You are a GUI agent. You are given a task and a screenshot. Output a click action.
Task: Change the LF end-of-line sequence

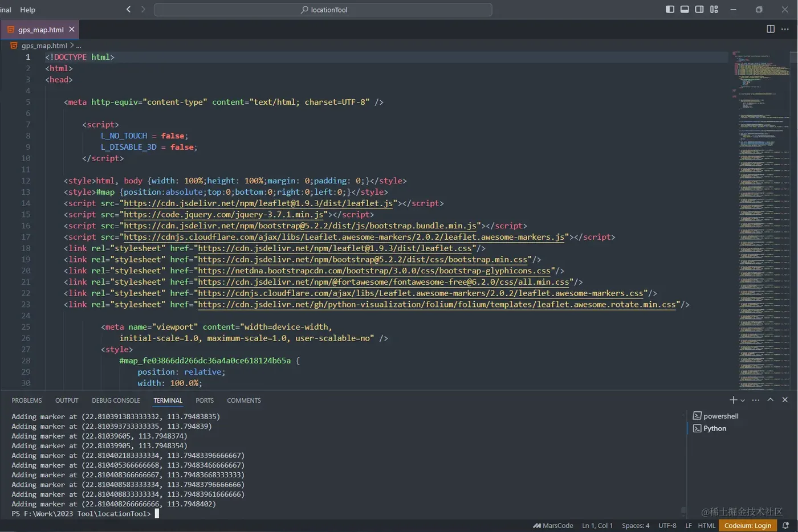689,526
